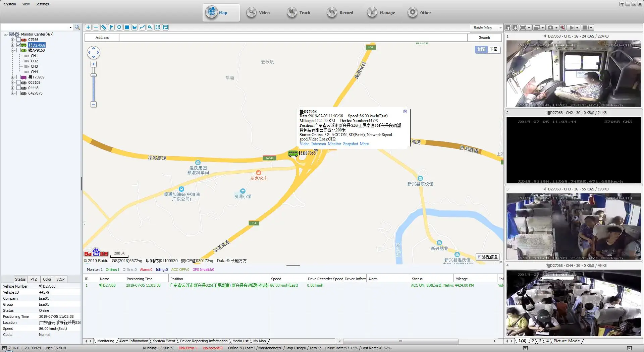The height and width of the screenshot is (352, 644).
Task: Select the ruler distance measuring tool
Action: pyautogui.click(x=104, y=27)
